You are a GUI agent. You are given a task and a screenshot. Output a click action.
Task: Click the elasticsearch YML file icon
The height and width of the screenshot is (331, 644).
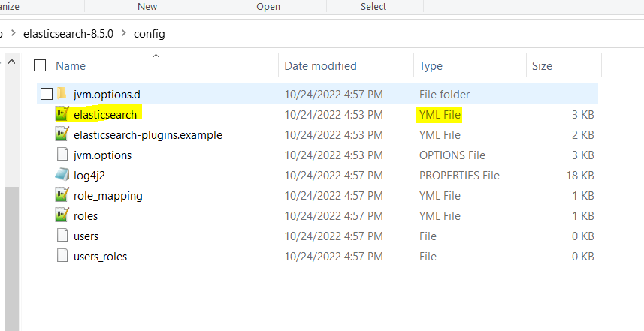tap(62, 114)
